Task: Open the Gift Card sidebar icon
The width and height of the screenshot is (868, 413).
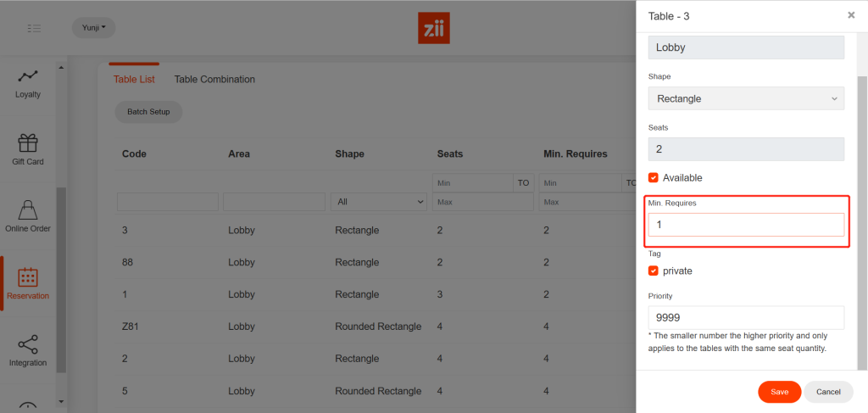Action: pos(28,143)
